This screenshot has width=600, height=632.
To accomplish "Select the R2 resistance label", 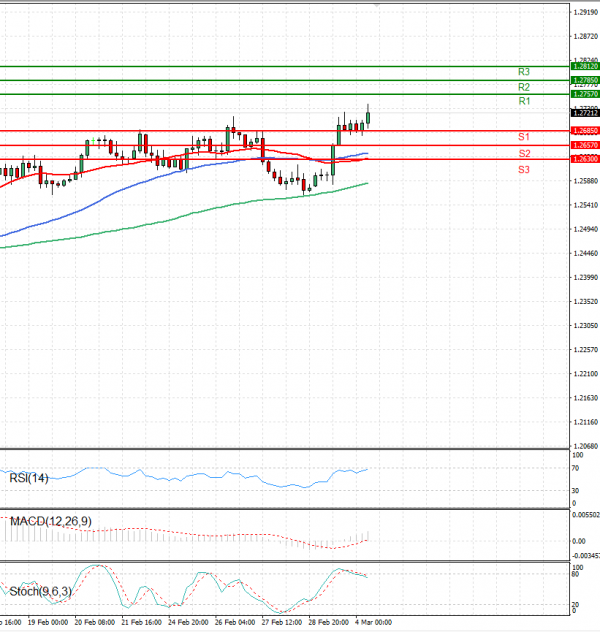I will pos(524,87).
